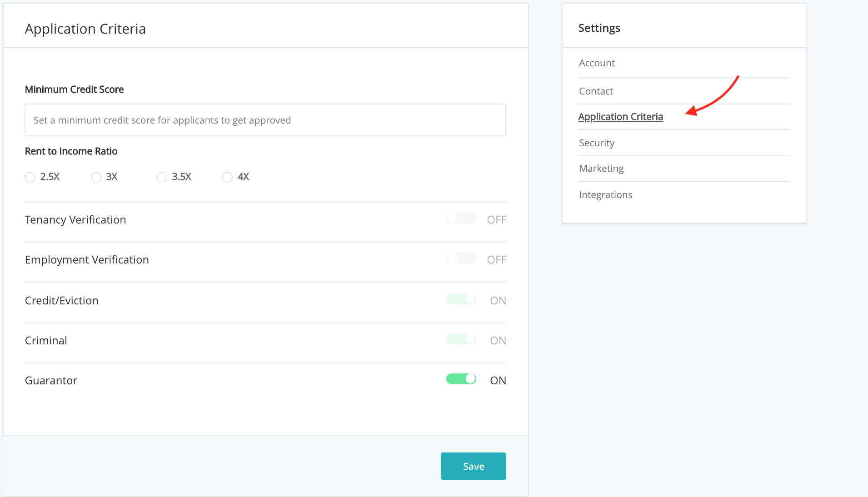Pick the 3.5X rent to income ratio
This screenshot has width=868, height=497.
[x=162, y=177]
